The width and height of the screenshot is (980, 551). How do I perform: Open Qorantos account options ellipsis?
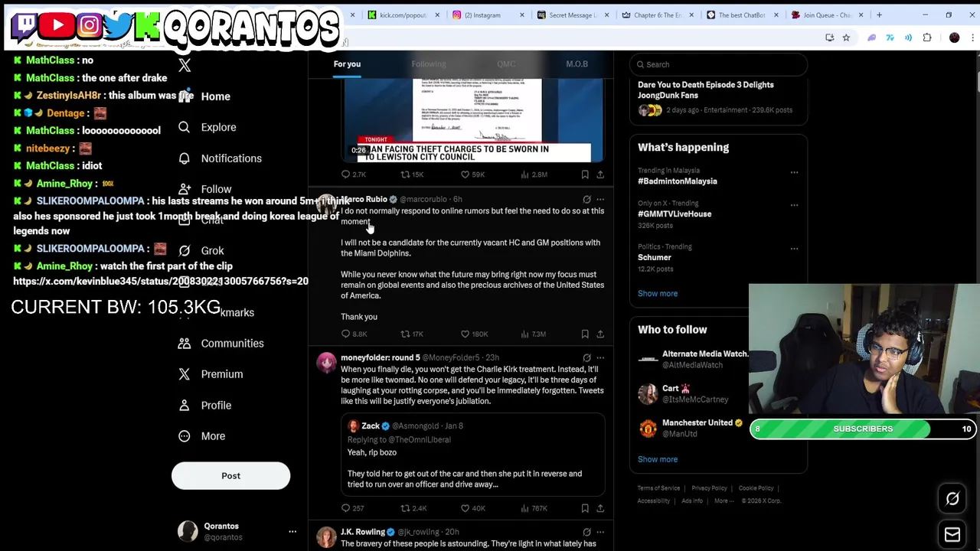point(292,531)
